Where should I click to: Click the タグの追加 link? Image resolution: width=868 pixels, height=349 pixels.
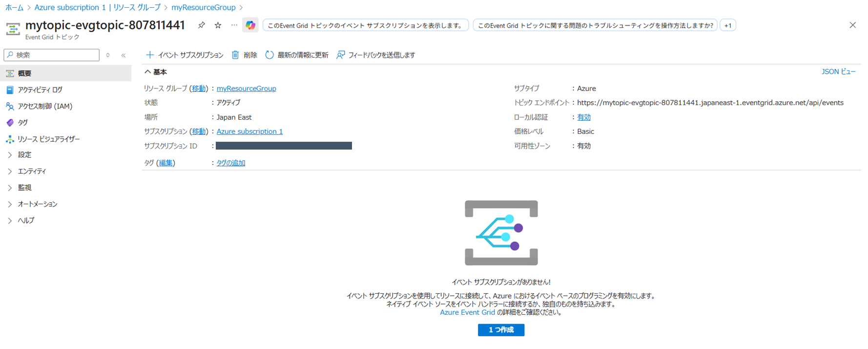point(231,163)
